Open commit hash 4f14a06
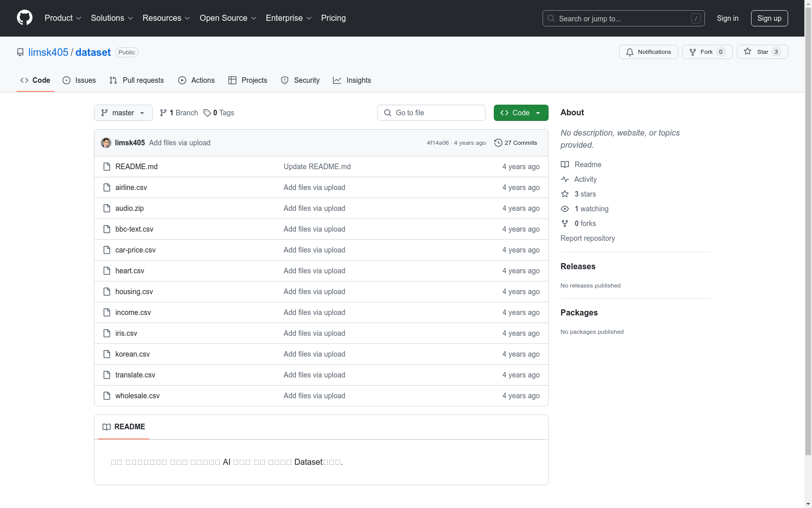This screenshot has height=508, width=812. (438, 143)
